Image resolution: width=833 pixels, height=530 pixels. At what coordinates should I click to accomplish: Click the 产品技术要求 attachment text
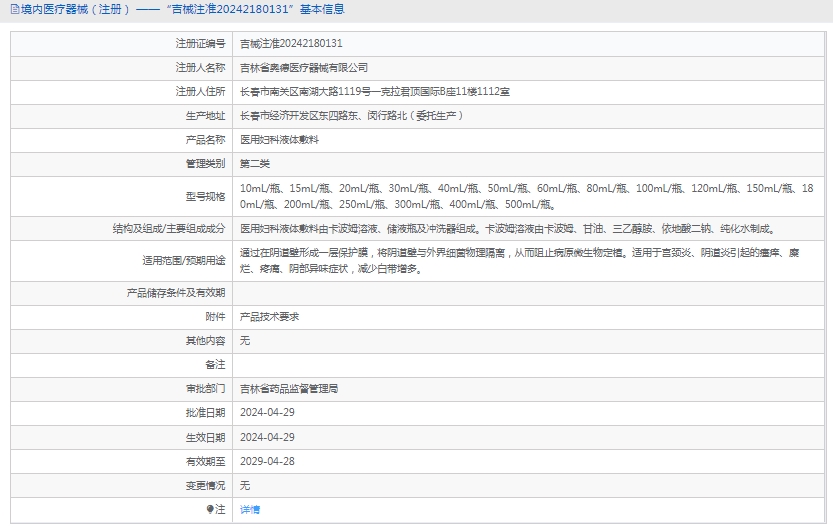coord(269,316)
